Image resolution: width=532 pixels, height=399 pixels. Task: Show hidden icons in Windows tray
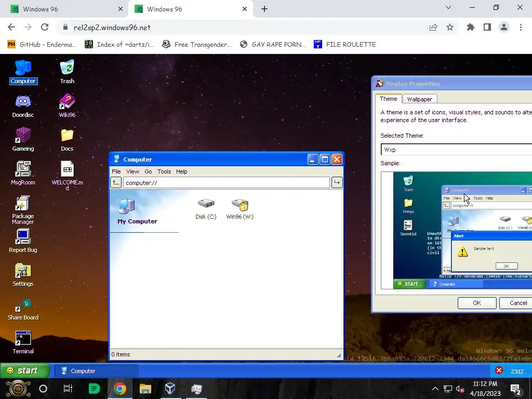[x=435, y=389]
